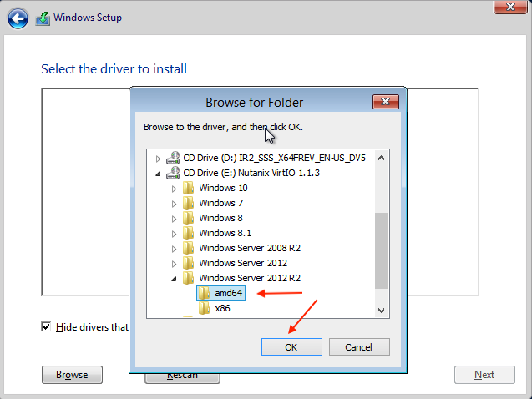
Task: Click the blue back arrow button
Action: tap(18, 18)
